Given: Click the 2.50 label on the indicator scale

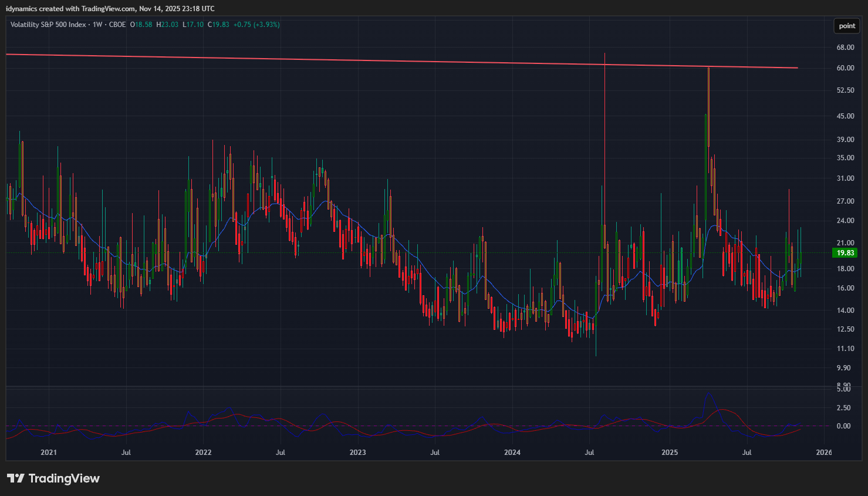Looking at the screenshot, I should click(843, 408).
